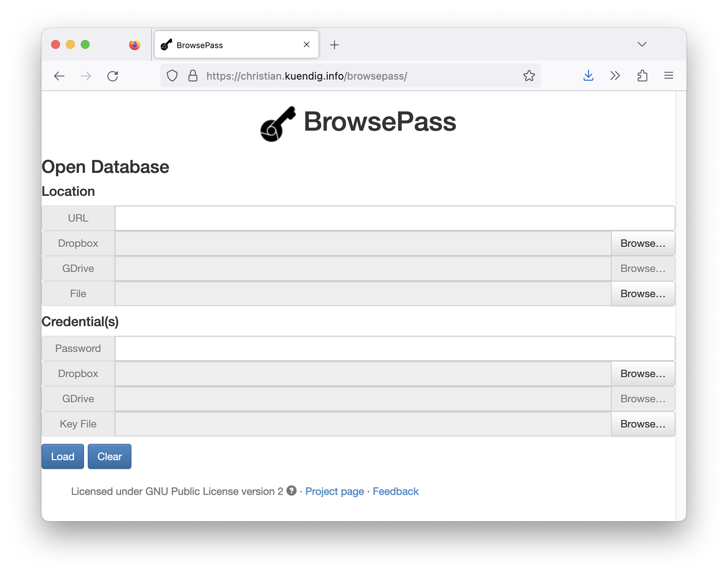
Task: Click the address bar URL
Action: pos(307,76)
